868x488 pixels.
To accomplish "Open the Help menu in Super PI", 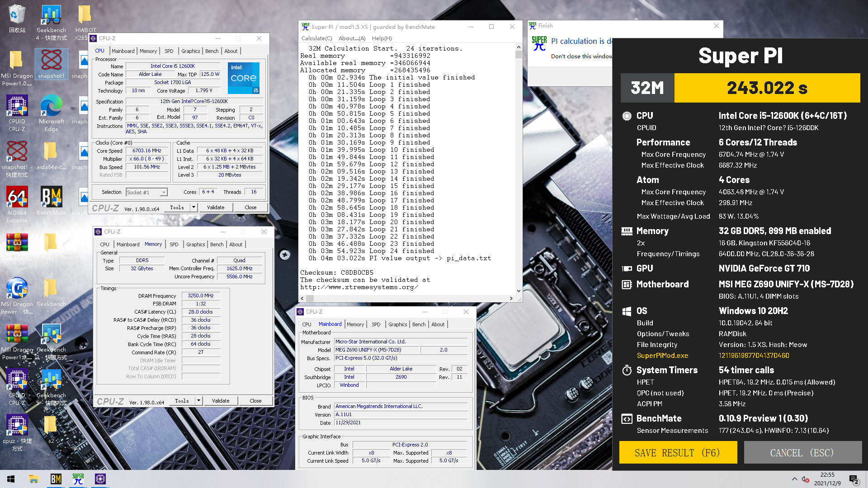I will click(x=382, y=38).
